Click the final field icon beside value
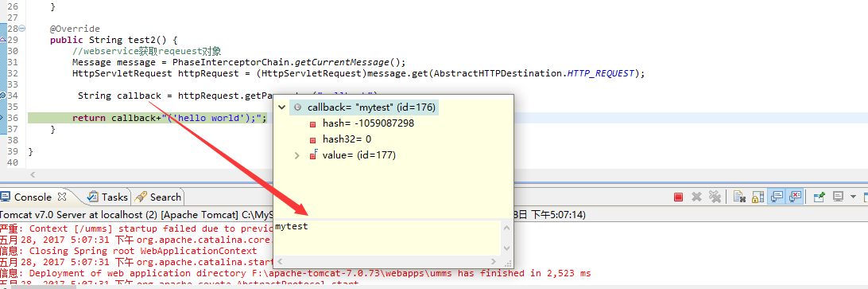The image size is (868, 289). point(313,155)
